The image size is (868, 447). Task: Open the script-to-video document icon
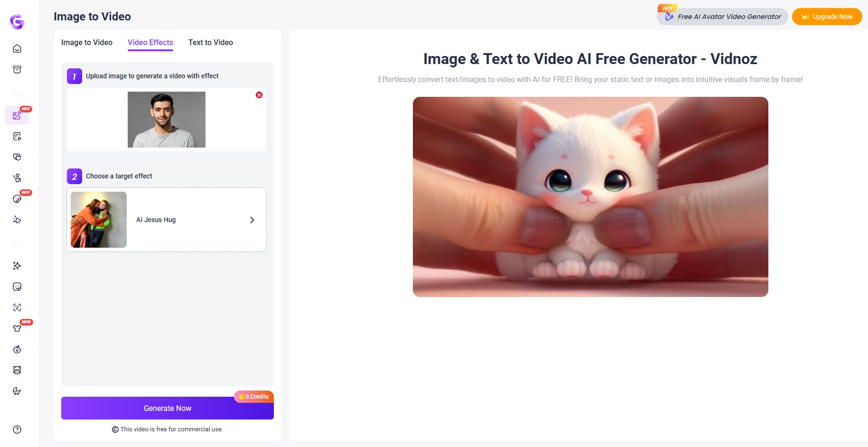(x=17, y=136)
